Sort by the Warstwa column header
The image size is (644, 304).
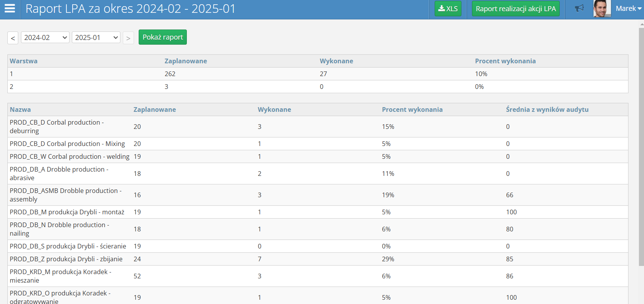tap(24, 61)
